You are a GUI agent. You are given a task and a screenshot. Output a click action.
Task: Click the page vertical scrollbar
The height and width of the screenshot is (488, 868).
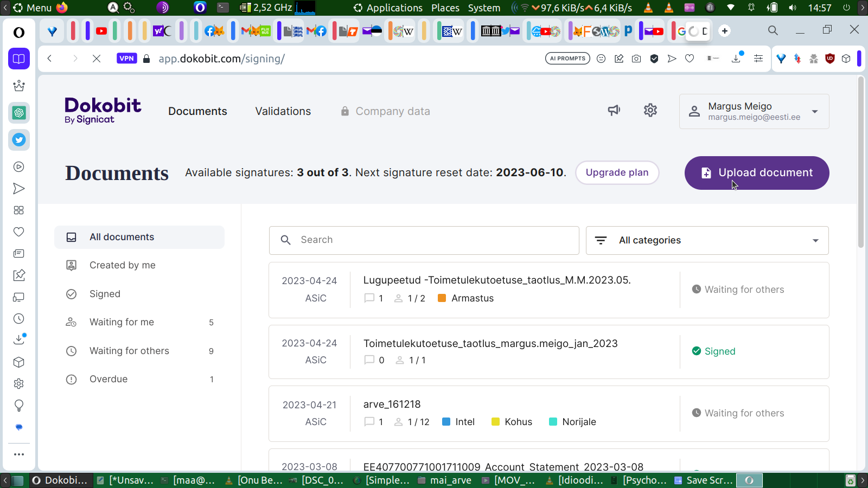[861, 163]
